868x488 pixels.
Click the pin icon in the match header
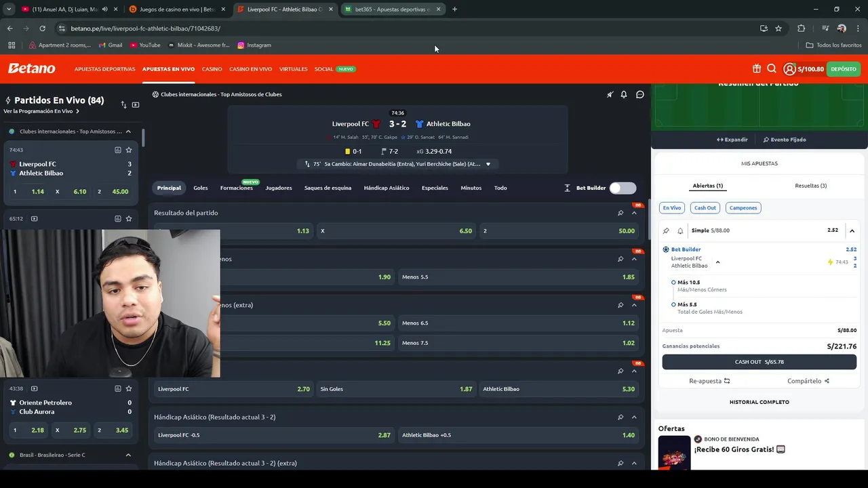point(610,94)
